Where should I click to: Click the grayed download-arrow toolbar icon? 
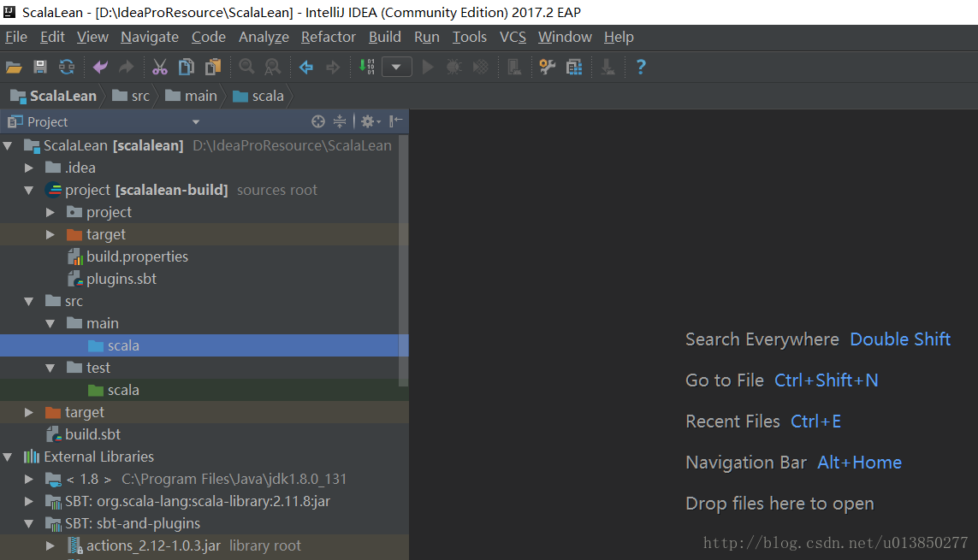click(608, 67)
